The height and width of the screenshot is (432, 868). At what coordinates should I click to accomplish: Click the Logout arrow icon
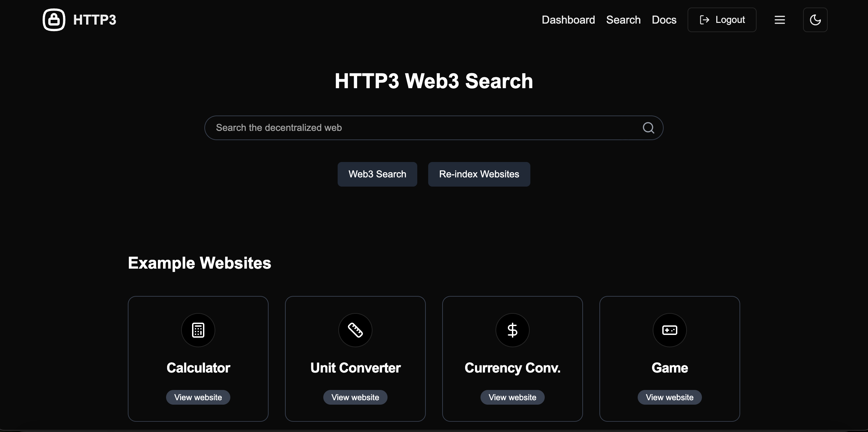[704, 20]
